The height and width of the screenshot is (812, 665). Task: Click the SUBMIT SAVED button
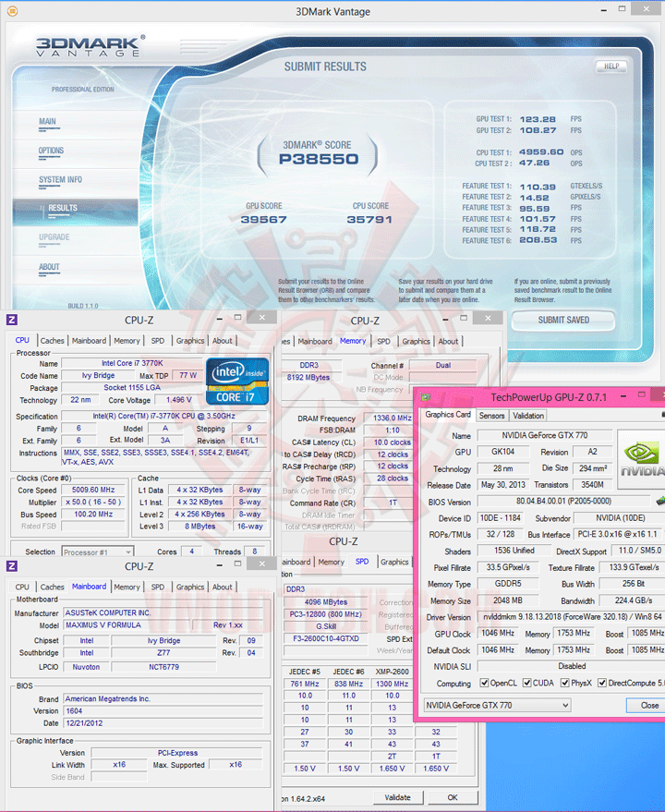pos(563,320)
